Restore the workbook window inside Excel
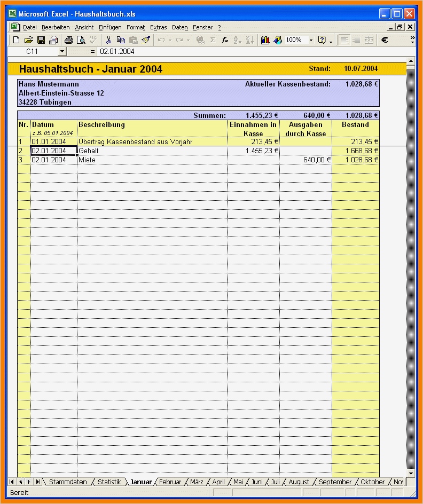The width and height of the screenshot is (423, 504). coord(400,27)
